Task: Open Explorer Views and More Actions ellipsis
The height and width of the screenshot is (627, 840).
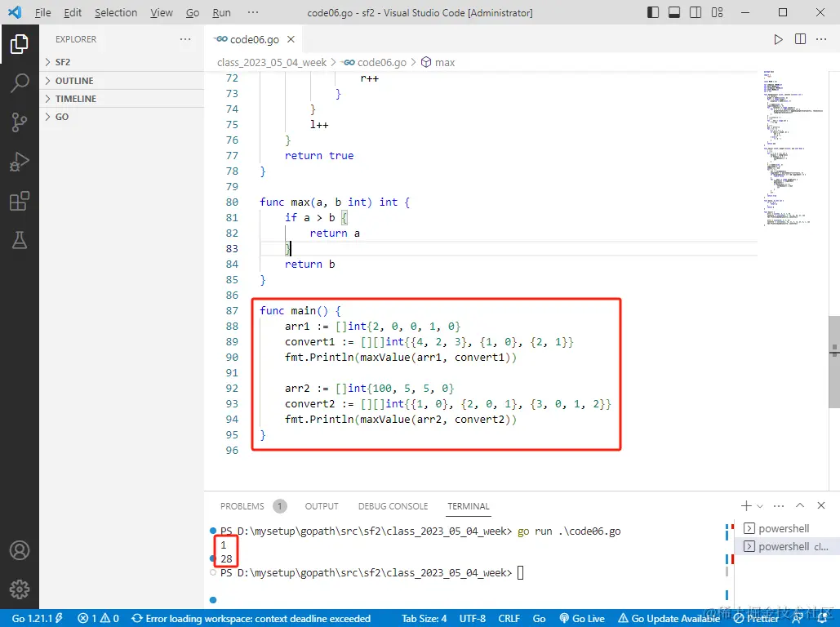Action: click(x=185, y=39)
